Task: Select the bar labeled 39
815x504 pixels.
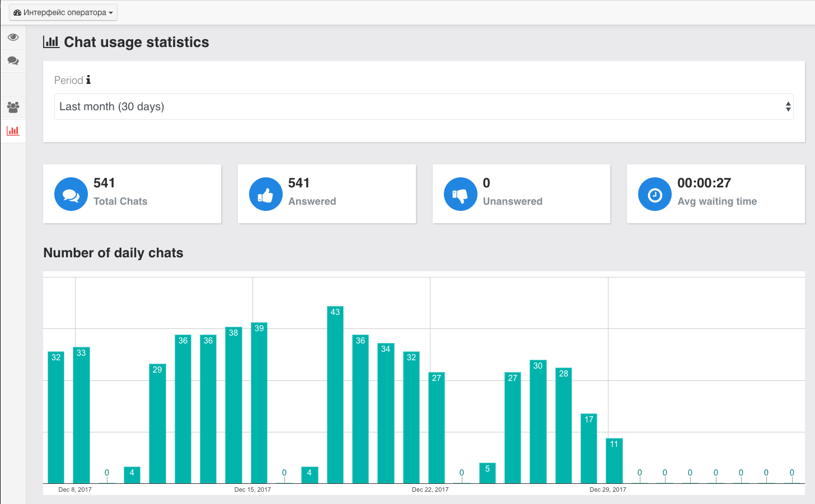Action: click(259, 403)
